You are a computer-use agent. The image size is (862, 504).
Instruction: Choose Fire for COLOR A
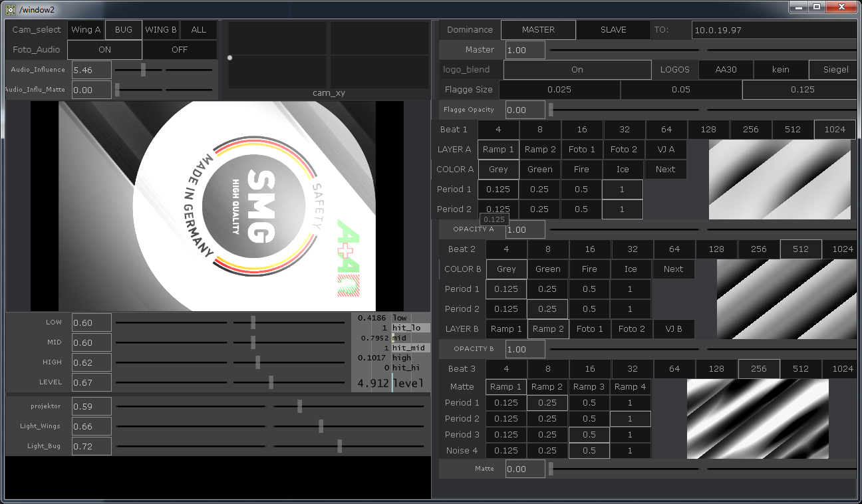click(581, 170)
